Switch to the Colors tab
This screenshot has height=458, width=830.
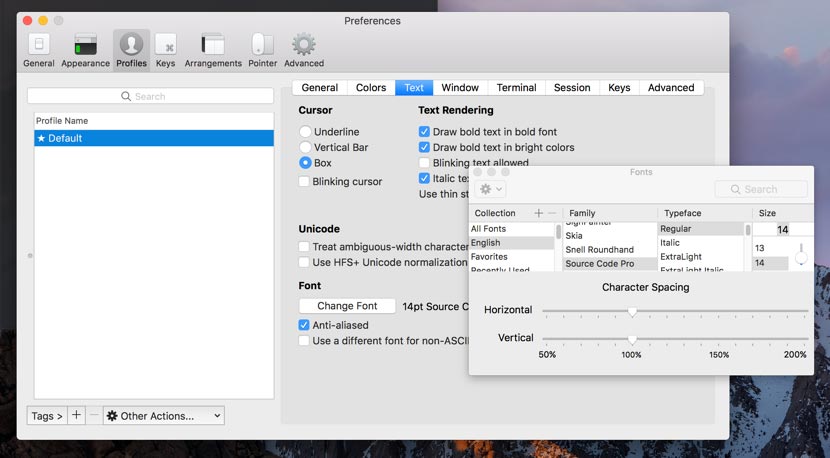pyautogui.click(x=371, y=87)
